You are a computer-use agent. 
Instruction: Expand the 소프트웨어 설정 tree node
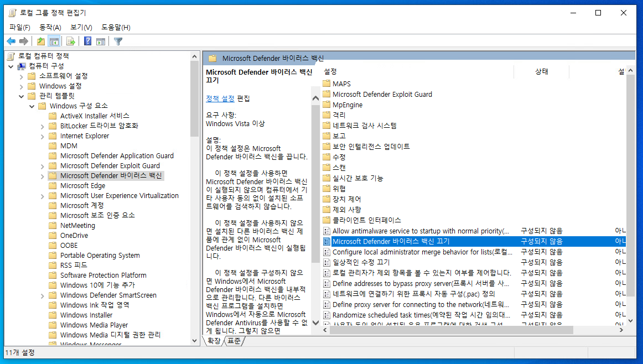[x=22, y=76]
